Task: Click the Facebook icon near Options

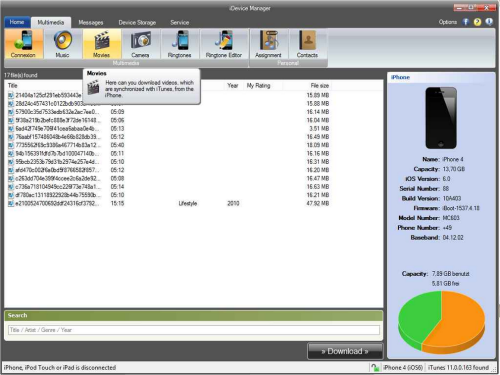Action: [466, 22]
